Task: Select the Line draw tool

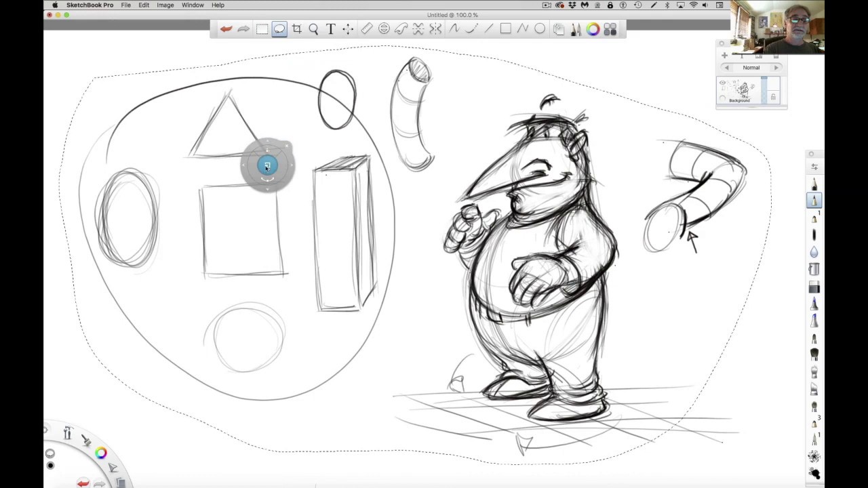Action: pyautogui.click(x=488, y=29)
